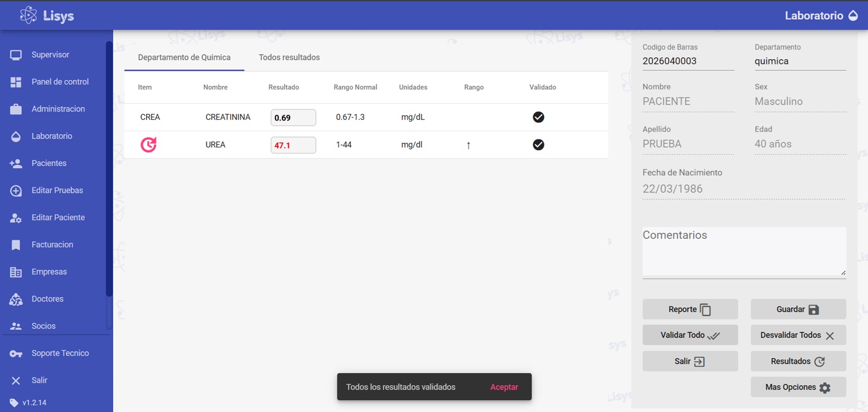Click the Fecha de Nacimiento field

click(x=744, y=189)
